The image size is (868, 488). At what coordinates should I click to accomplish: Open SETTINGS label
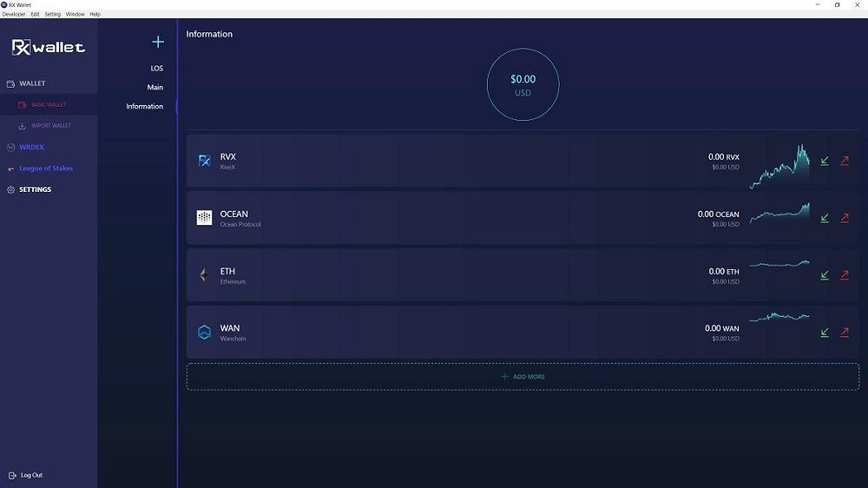(35, 189)
